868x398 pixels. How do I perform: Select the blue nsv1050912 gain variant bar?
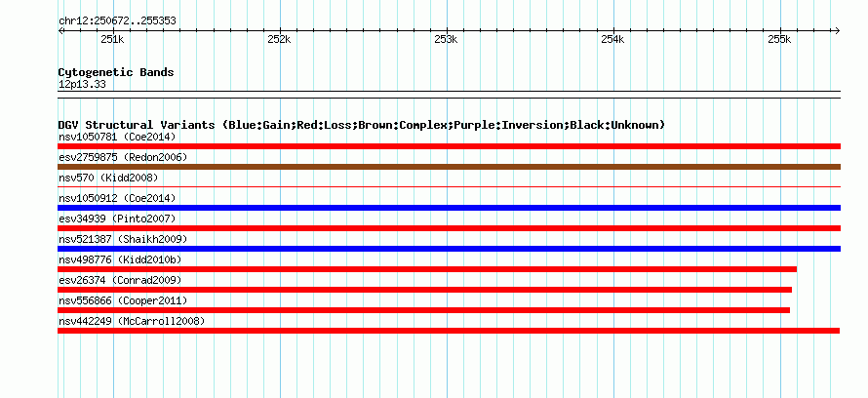point(449,208)
